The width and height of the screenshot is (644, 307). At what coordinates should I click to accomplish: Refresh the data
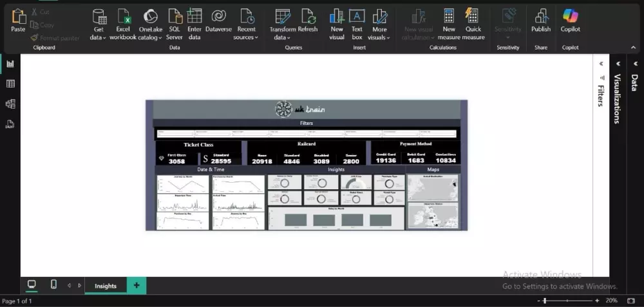308,21
